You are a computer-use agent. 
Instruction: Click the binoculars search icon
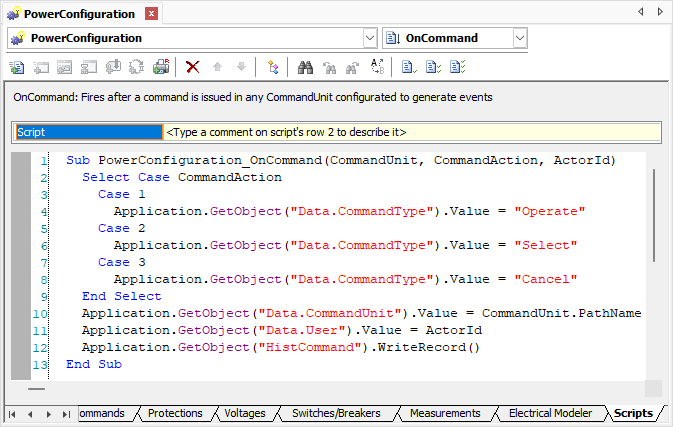pyautogui.click(x=307, y=67)
